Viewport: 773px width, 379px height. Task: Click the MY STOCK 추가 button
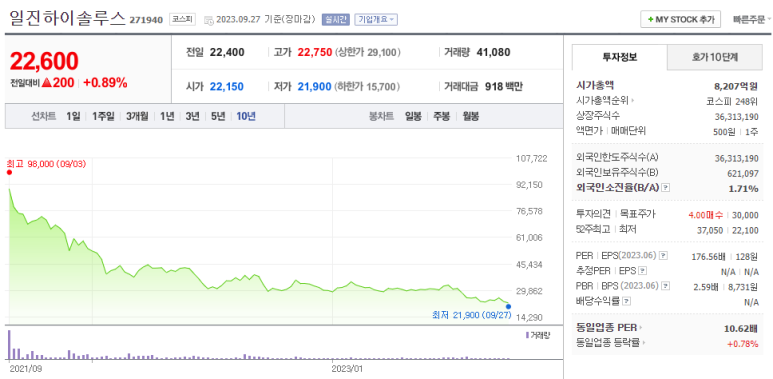(680, 19)
